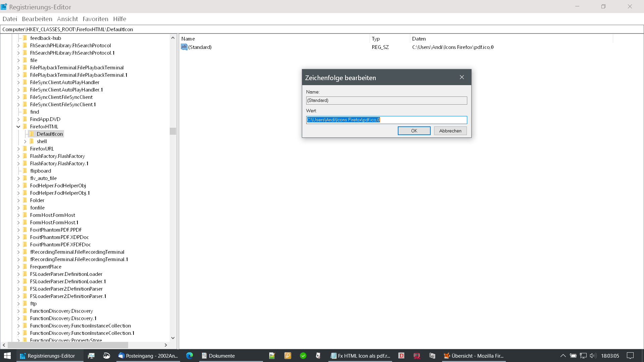Close the Zeichenfolge bearbeiten dialog

(462, 77)
